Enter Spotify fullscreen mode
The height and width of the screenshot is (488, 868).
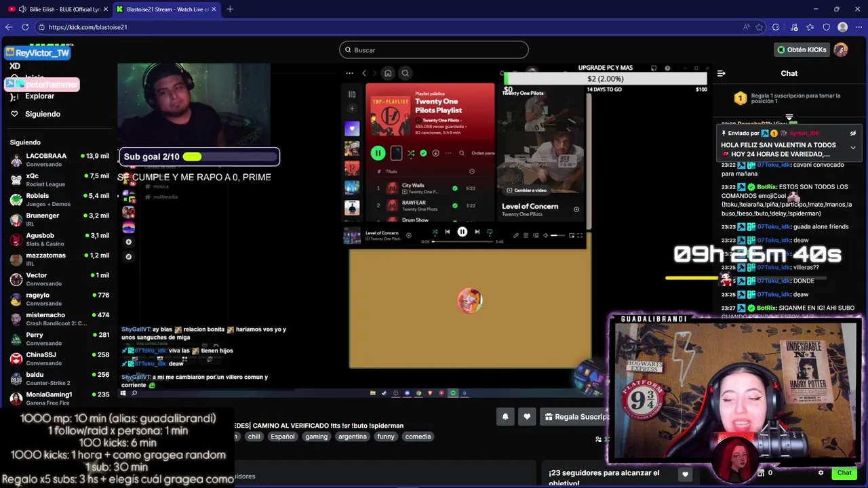[580, 235]
